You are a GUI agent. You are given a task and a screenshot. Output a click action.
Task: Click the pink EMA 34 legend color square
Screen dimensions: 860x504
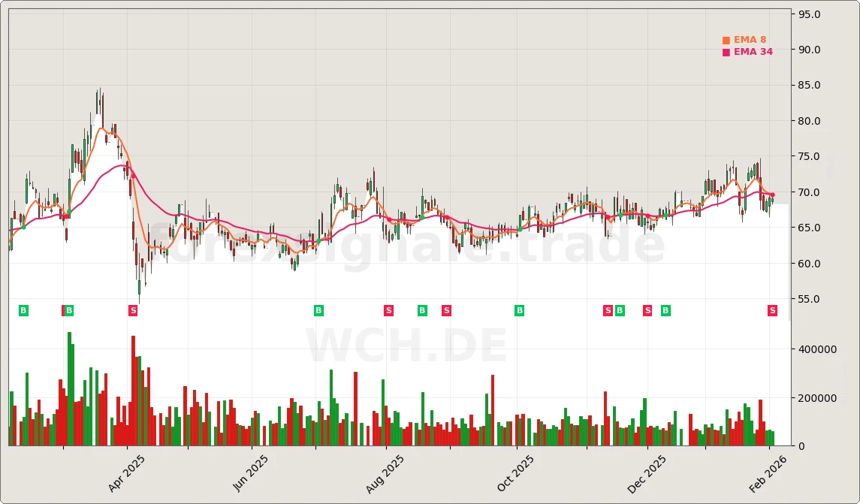click(x=726, y=52)
